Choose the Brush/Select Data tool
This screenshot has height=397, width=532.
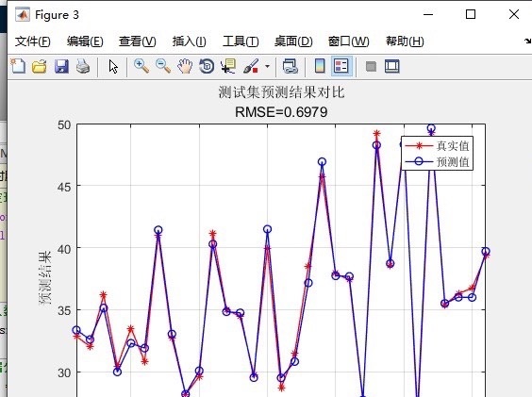click(251, 66)
